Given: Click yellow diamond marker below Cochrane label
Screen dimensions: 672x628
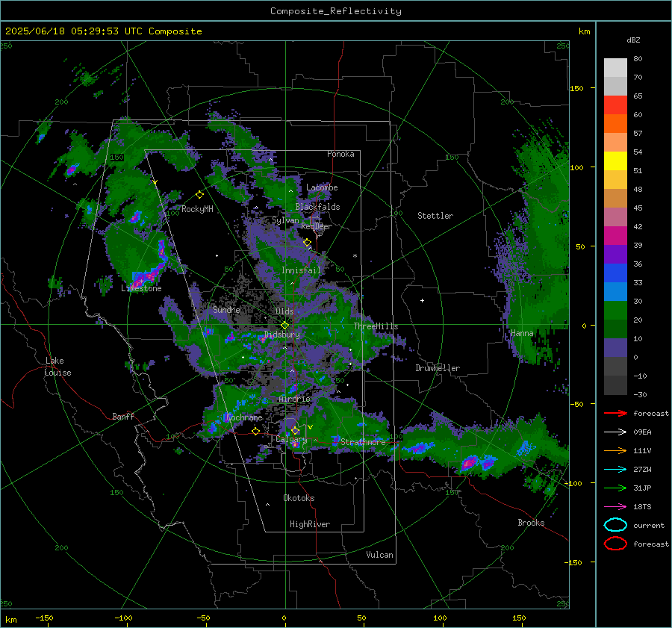Looking at the screenshot, I should 255,431.
